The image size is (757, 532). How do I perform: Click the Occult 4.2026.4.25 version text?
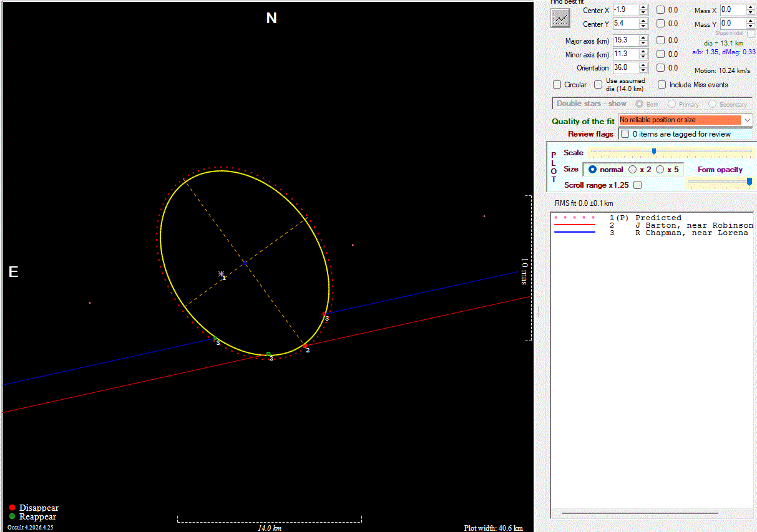tap(30, 528)
